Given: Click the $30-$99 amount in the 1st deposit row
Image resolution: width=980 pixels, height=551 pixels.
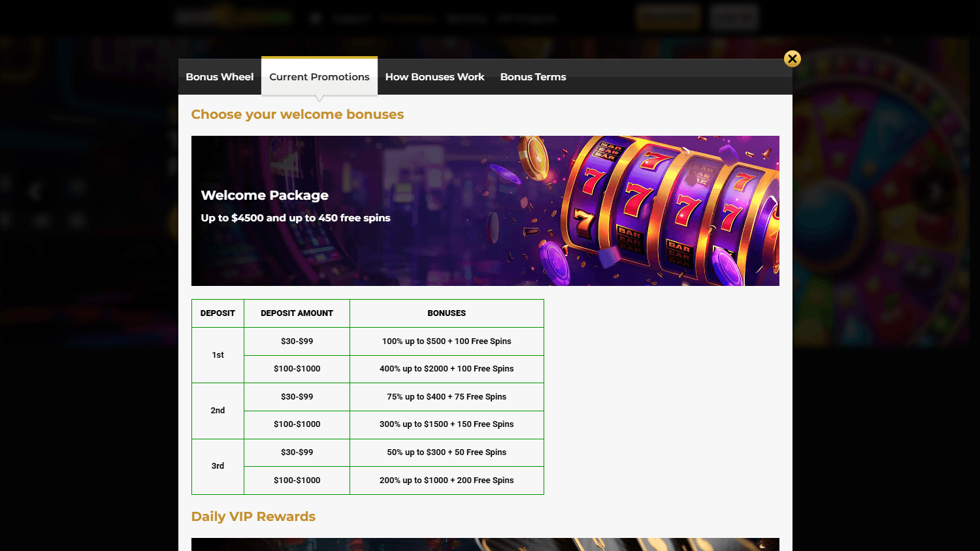Looking at the screenshot, I should [x=297, y=341].
